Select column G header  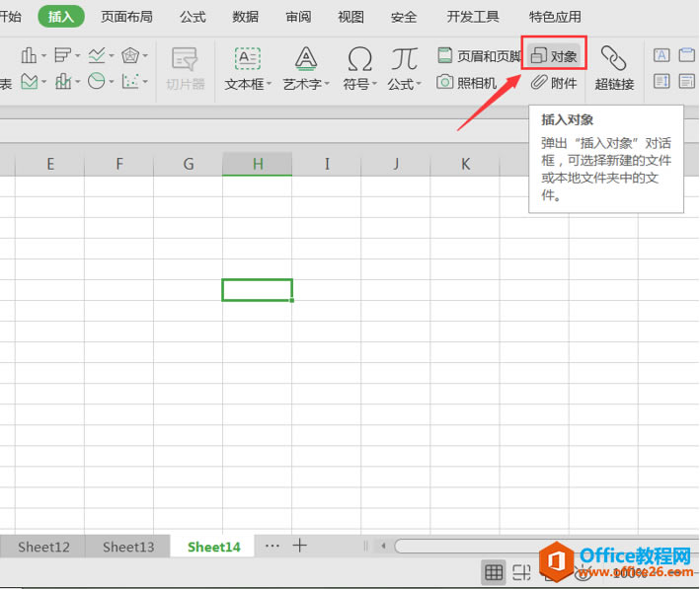coord(189,164)
